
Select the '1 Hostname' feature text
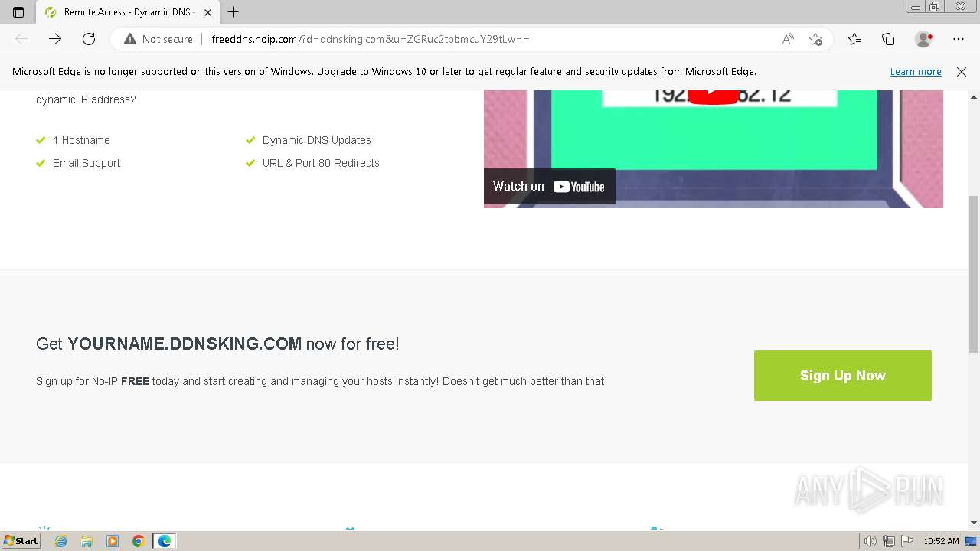[x=81, y=140]
